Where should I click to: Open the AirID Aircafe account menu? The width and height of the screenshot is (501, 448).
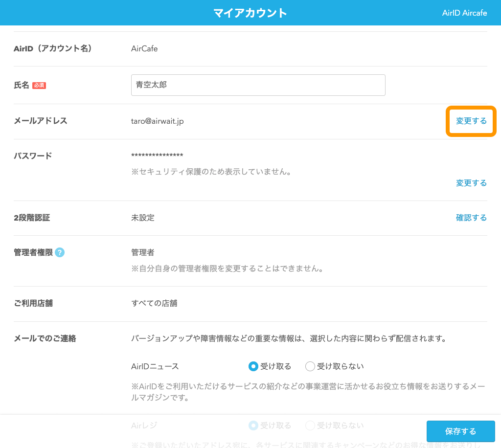click(464, 13)
